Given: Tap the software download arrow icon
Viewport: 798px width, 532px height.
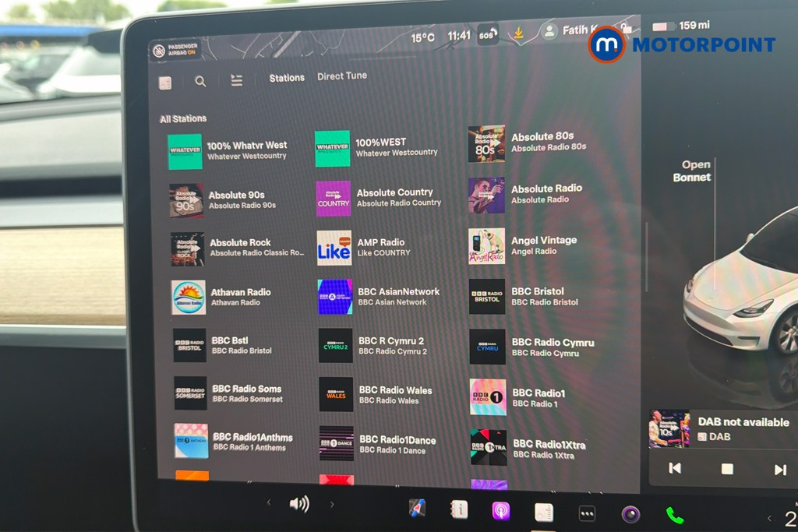Looking at the screenshot, I should point(518,33).
